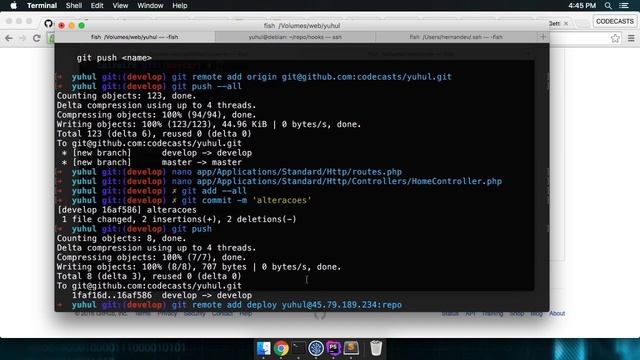The width and height of the screenshot is (640, 360).
Task: Open Notification Center list icon
Action: pos(624,5)
